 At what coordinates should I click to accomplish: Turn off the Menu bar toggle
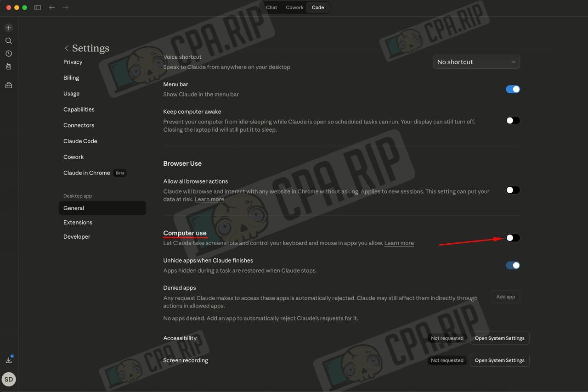click(513, 89)
